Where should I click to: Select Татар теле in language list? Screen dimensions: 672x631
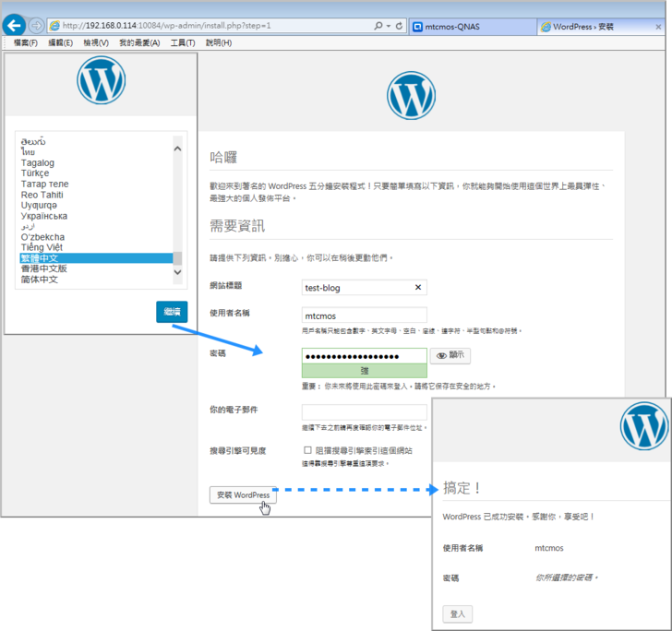96,184
